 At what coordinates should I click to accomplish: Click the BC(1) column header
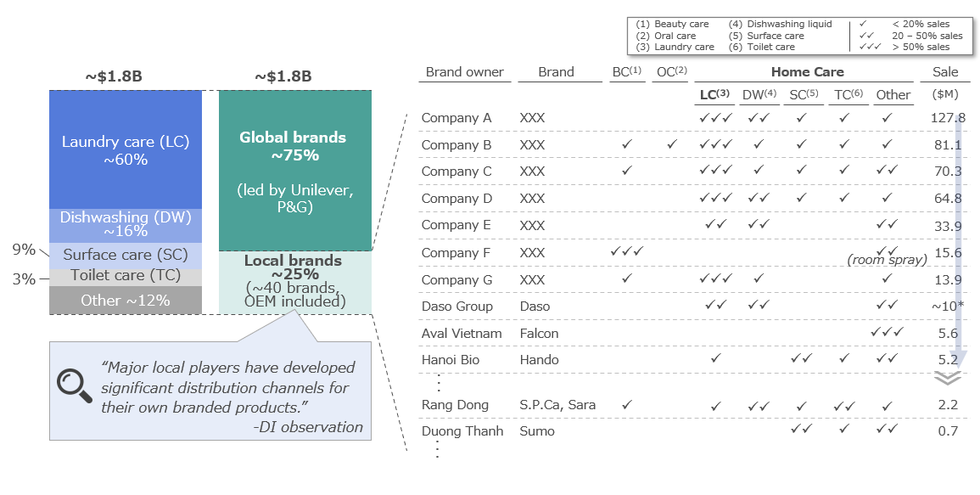tap(627, 72)
